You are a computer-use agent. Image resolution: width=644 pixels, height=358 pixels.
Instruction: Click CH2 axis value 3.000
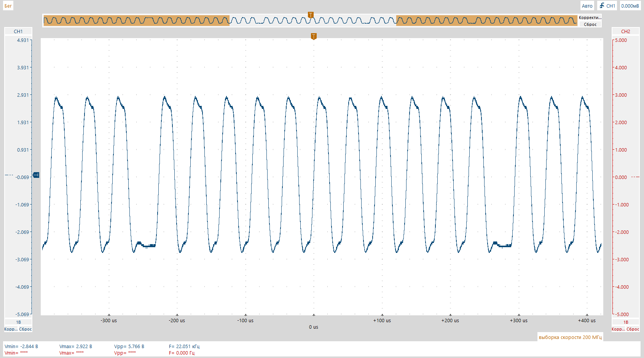[x=621, y=95]
